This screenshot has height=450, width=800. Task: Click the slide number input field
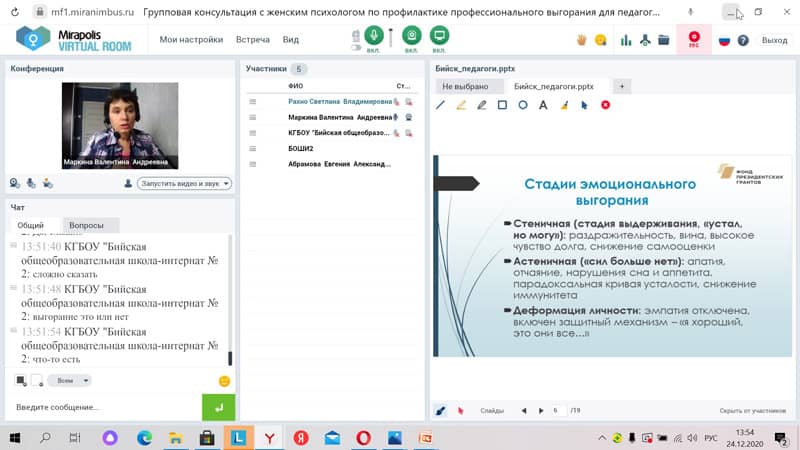(x=559, y=411)
